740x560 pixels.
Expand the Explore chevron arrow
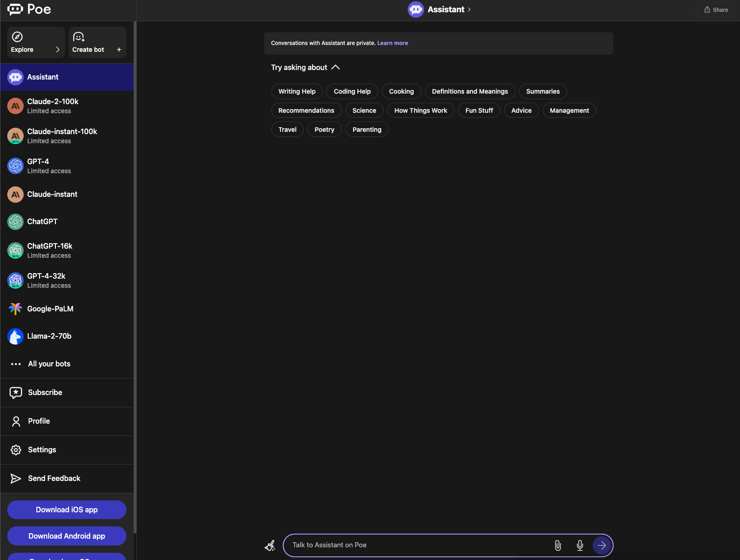coord(58,50)
